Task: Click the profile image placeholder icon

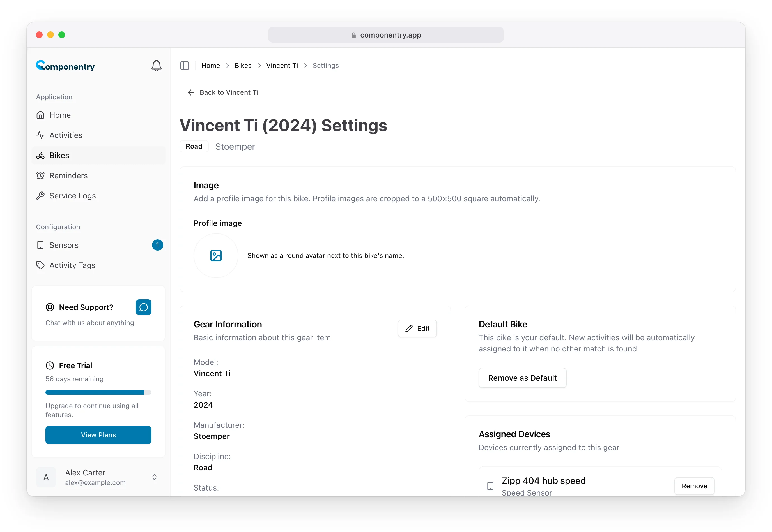Action: (216, 256)
